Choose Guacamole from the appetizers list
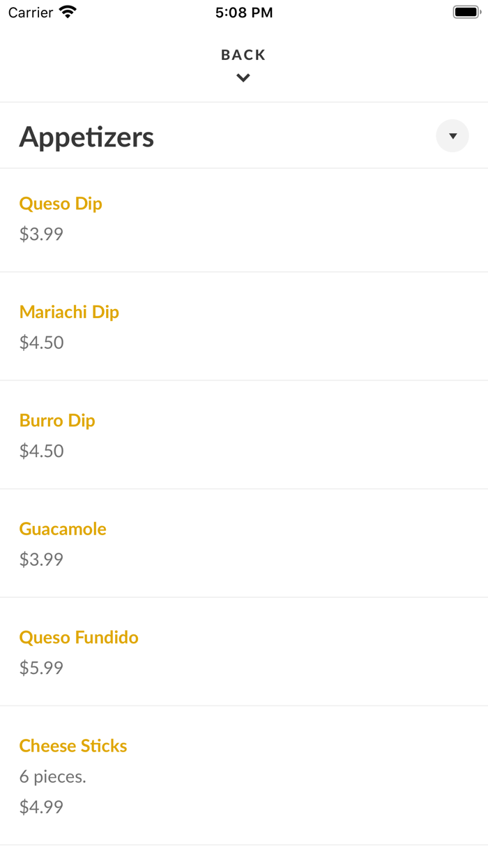Screen dimensions: 488x868 coord(63,529)
